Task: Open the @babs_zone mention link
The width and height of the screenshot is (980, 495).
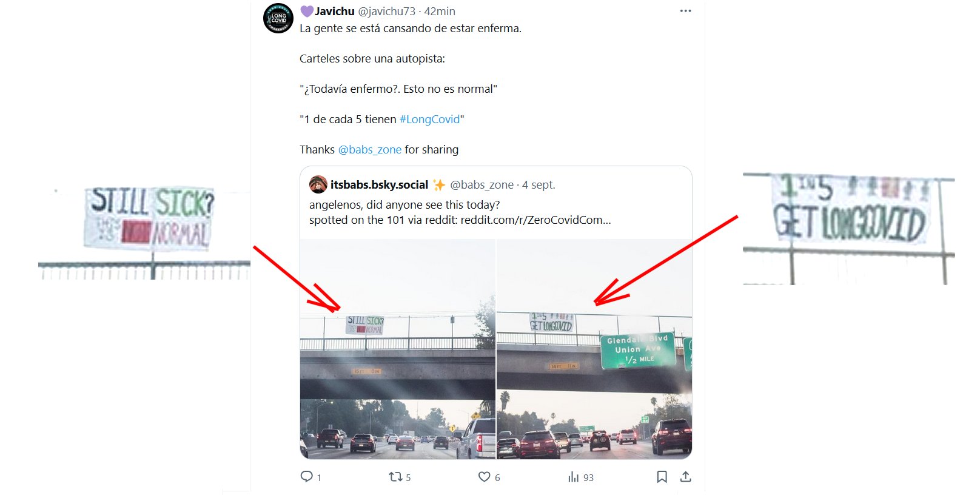Action: (x=369, y=150)
